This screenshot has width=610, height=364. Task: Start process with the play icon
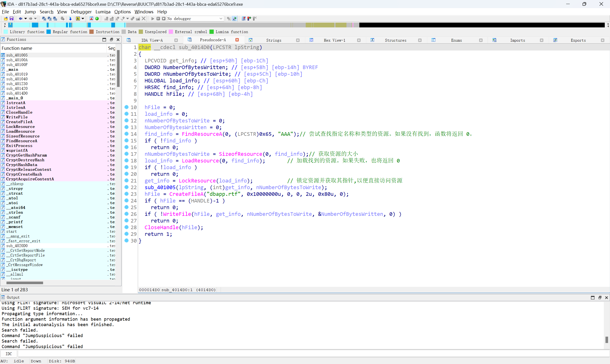pyautogui.click(x=152, y=19)
